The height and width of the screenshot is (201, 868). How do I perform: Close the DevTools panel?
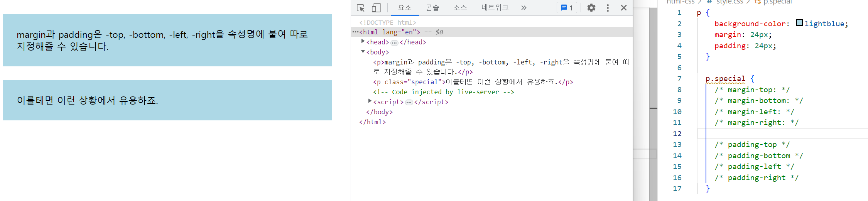click(623, 8)
